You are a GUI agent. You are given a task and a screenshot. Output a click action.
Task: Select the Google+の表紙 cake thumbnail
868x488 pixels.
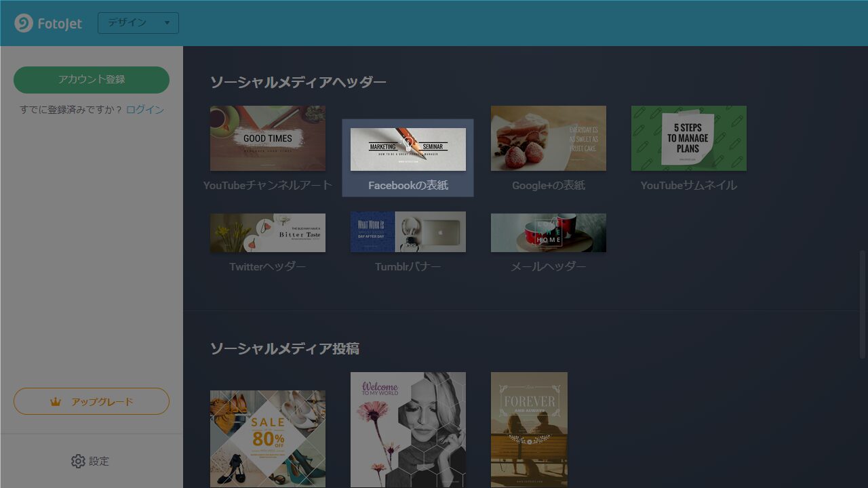[x=549, y=138]
